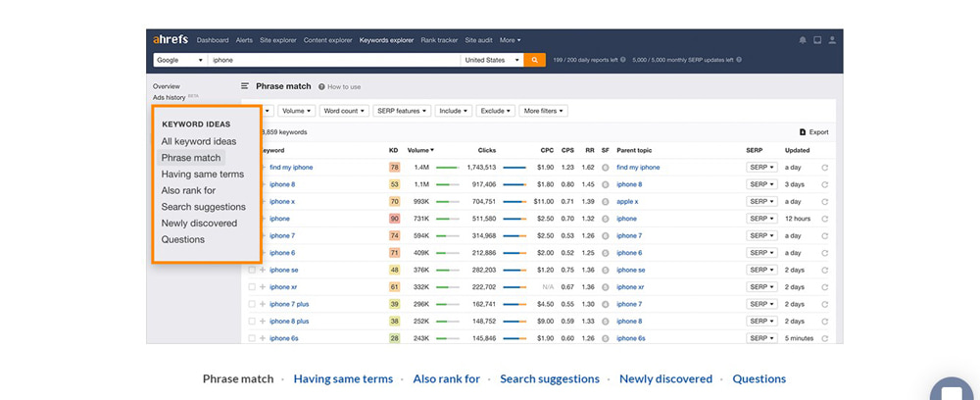Image resolution: width=980 pixels, height=400 pixels.
Task: Sort by the Volume column header
Action: 420,150
